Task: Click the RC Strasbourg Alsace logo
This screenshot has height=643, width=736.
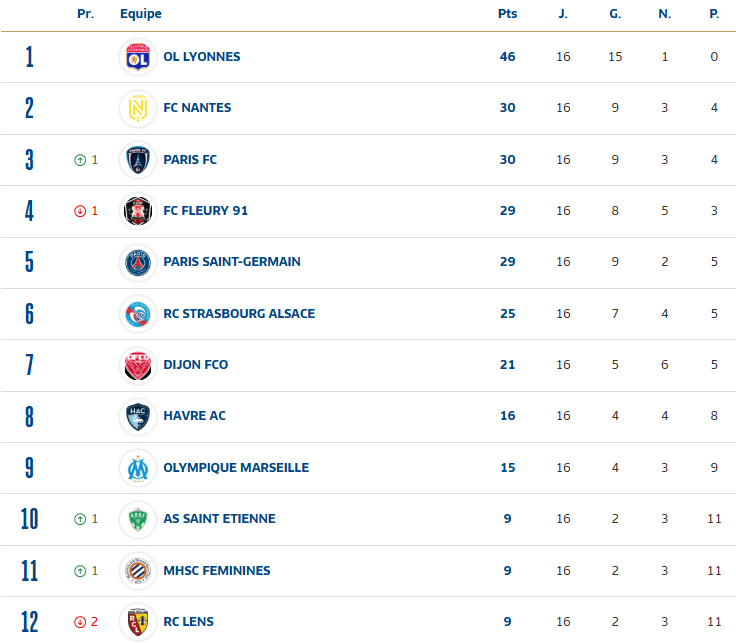Action: tap(137, 314)
